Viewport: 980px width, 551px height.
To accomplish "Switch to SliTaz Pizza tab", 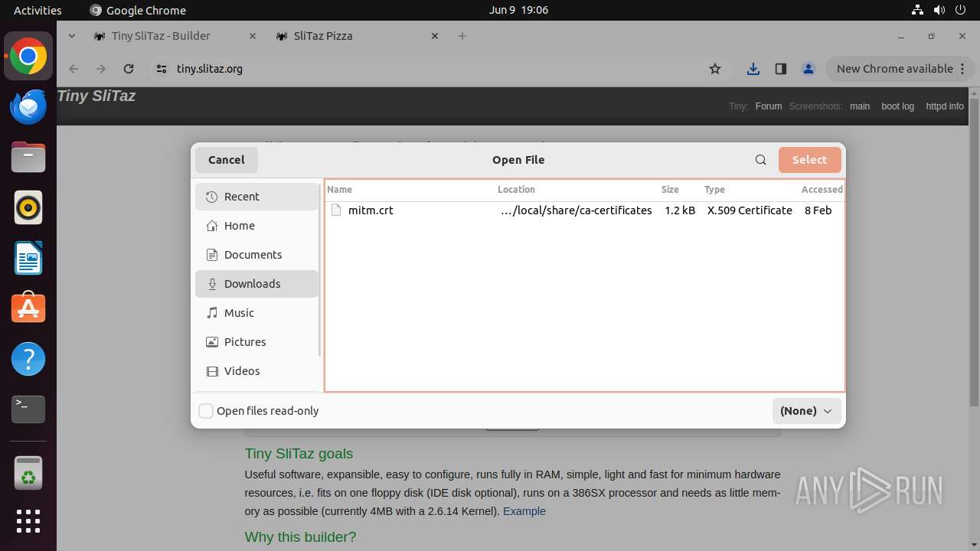I will click(357, 36).
